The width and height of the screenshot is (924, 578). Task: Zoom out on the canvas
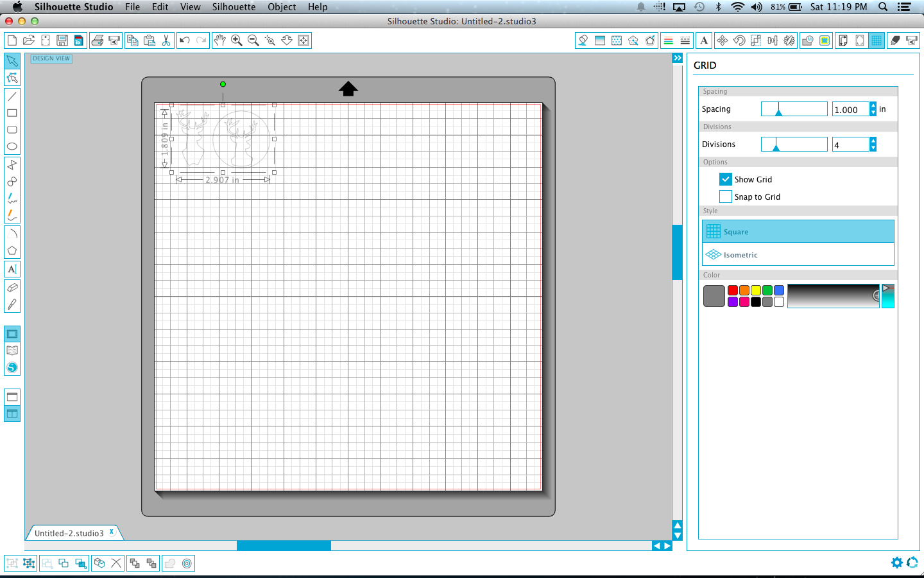point(253,40)
